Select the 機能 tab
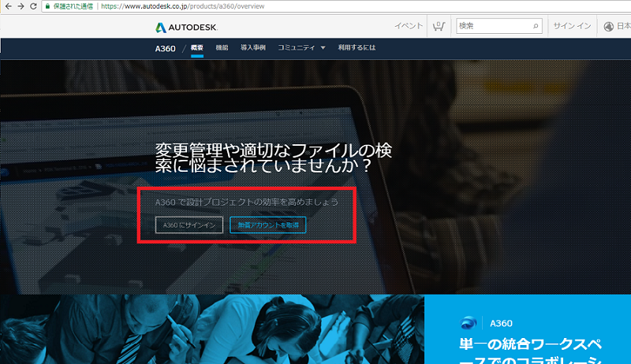This screenshot has width=631, height=364. coord(222,48)
